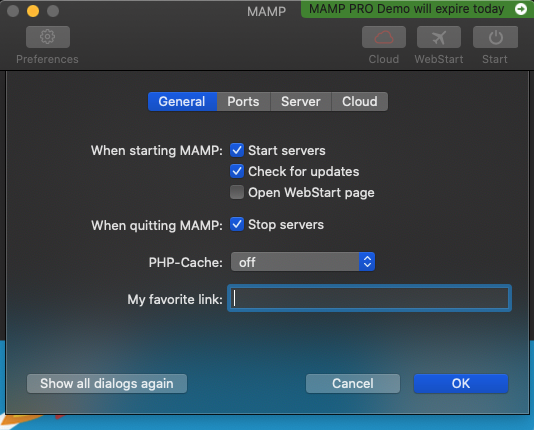This screenshot has height=430, width=534.
Task: Click Show all dialogs again button
Action: click(x=107, y=383)
